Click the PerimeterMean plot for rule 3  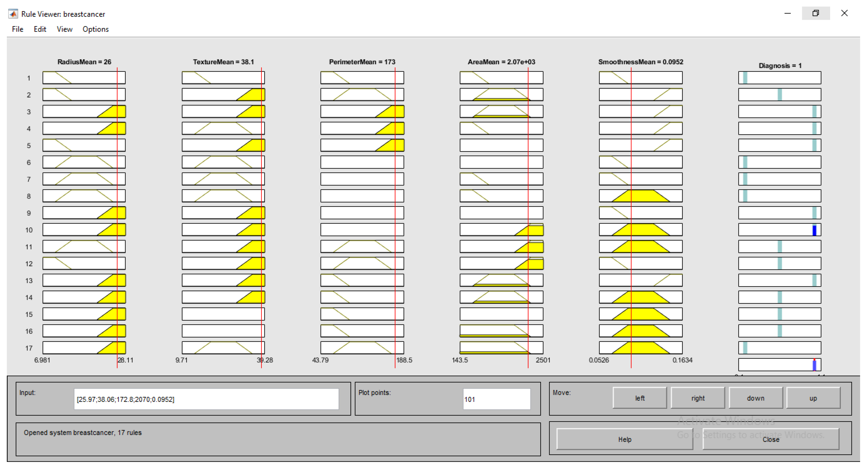click(362, 112)
